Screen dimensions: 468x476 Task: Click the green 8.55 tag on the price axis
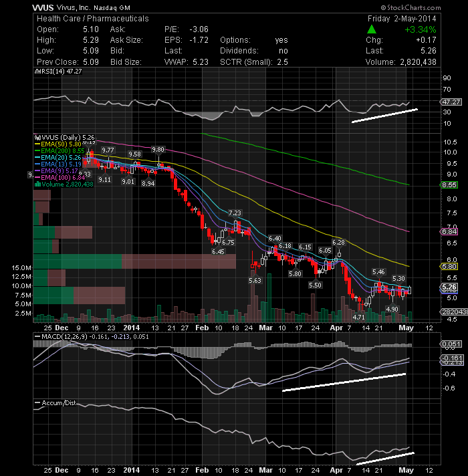pyautogui.click(x=449, y=185)
